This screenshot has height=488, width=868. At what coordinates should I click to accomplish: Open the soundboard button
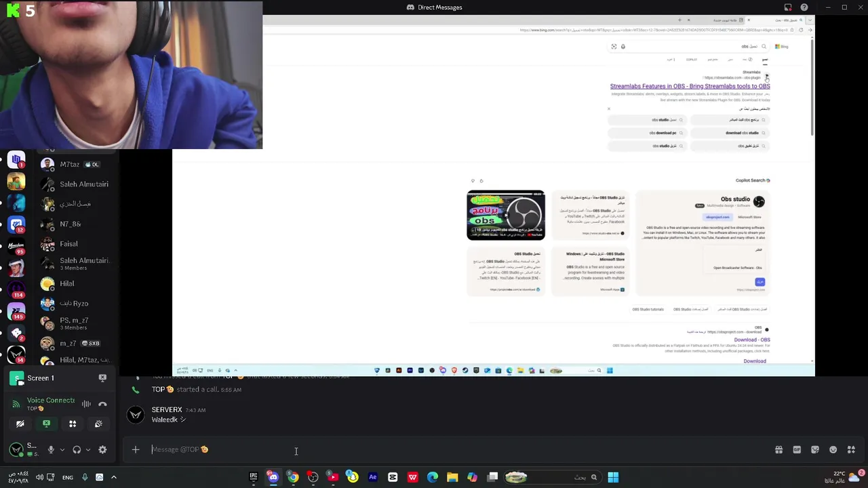coord(98,424)
